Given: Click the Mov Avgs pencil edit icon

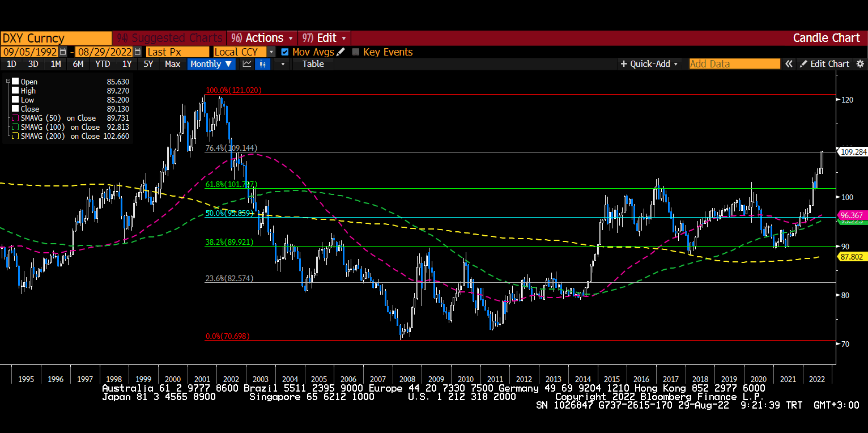Looking at the screenshot, I should click(x=341, y=52).
